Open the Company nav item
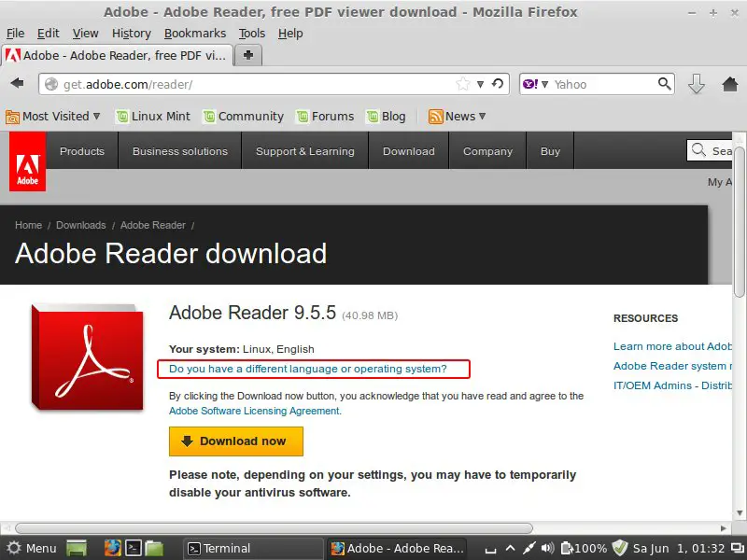Viewport: 747px width, 560px height. pos(487,151)
